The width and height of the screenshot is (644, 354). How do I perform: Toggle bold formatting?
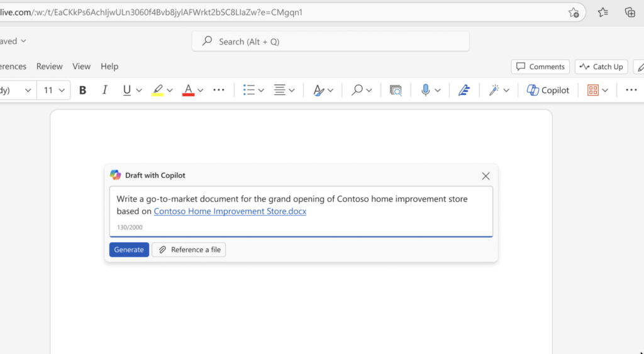point(82,90)
